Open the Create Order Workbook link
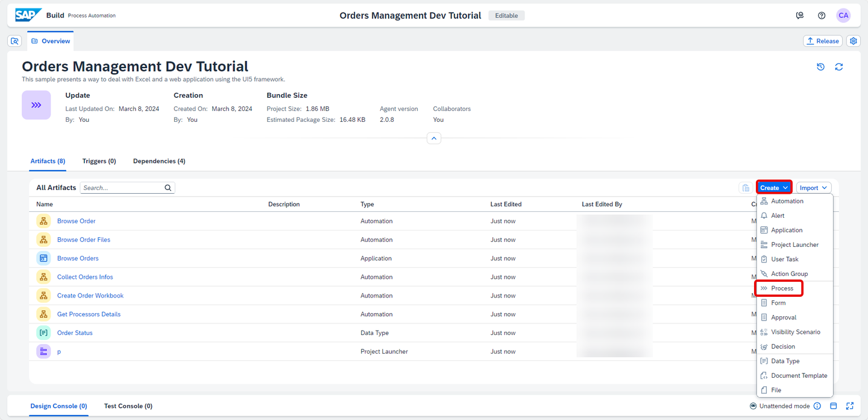The image size is (868, 420). (x=90, y=296)
